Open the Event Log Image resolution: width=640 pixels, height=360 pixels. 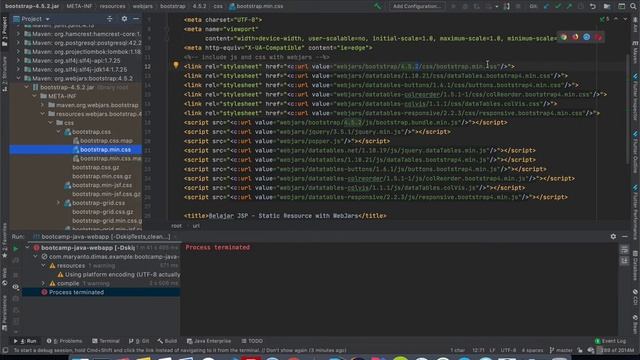610,341
